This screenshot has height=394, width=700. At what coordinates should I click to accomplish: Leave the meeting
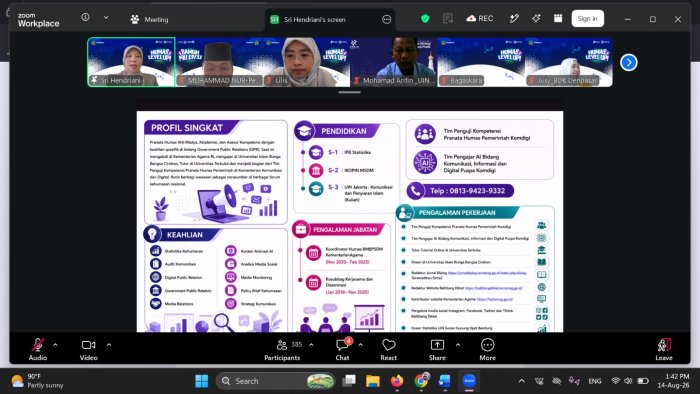pos(664,349)
